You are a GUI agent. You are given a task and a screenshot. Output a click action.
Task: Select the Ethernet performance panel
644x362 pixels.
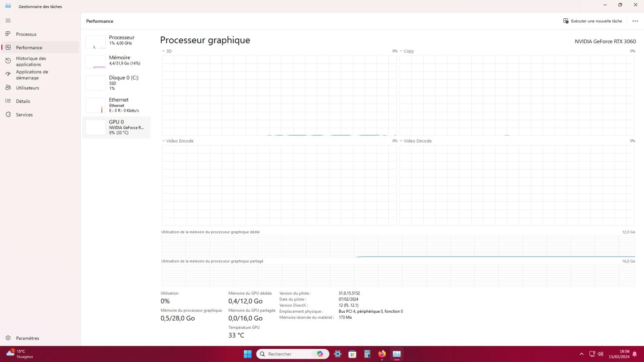(x=117, y=105)
